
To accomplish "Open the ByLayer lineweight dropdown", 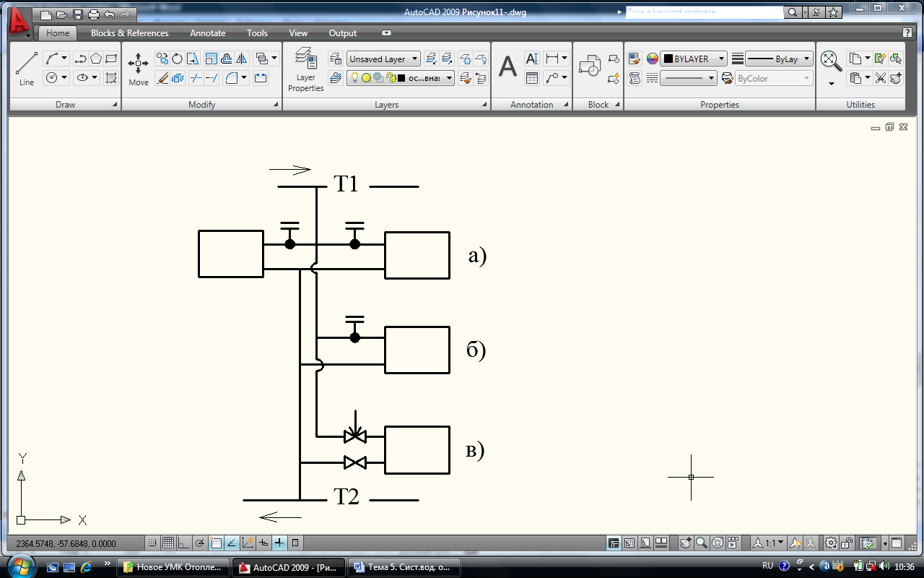I will click(779, 59).
